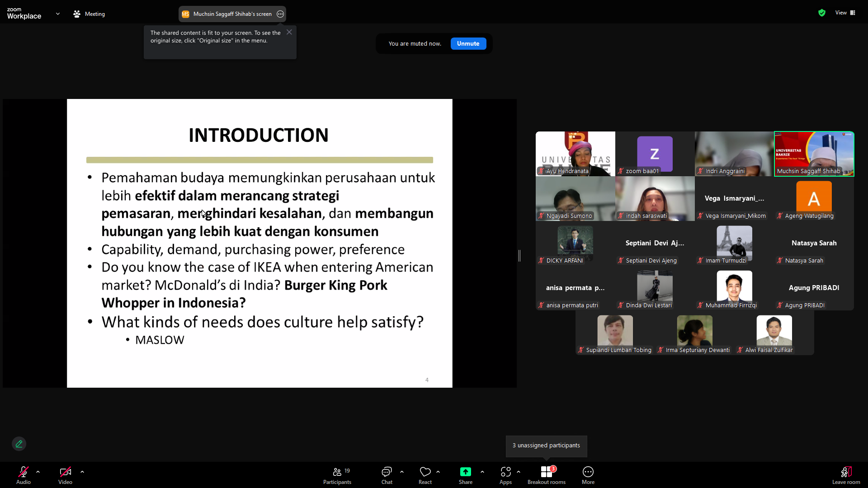Viewport: 868px width, 488px height.
Task: Click the INTRODUCTION slide title
Action: coord(259,135)
